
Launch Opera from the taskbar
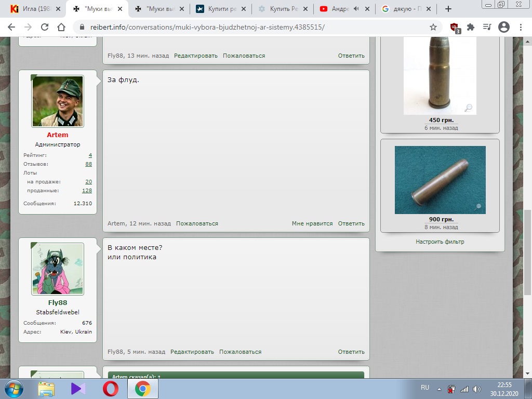[x=111, y=389]
